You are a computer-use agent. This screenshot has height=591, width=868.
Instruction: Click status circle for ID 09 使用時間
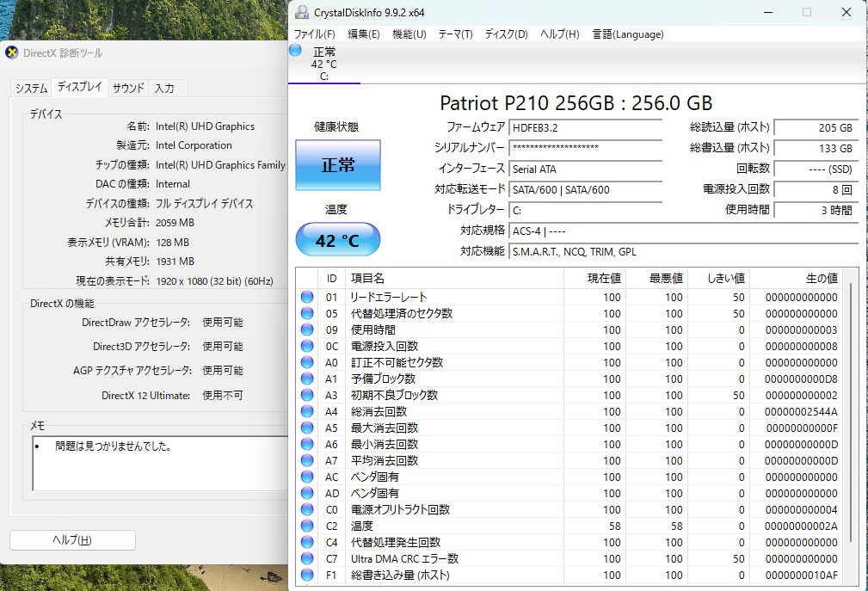[x=307, y=329]
